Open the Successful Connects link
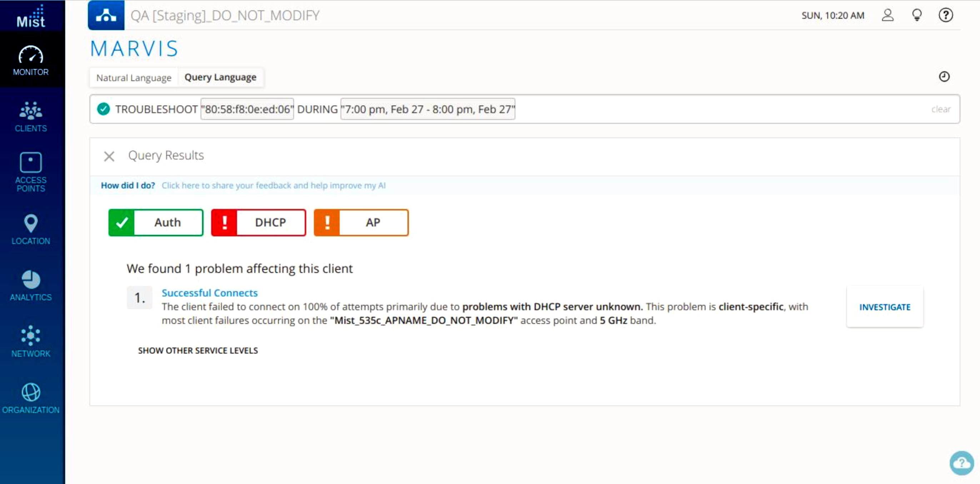The height and width of the screenshot is (484, 980). click(x=210, y=293)
